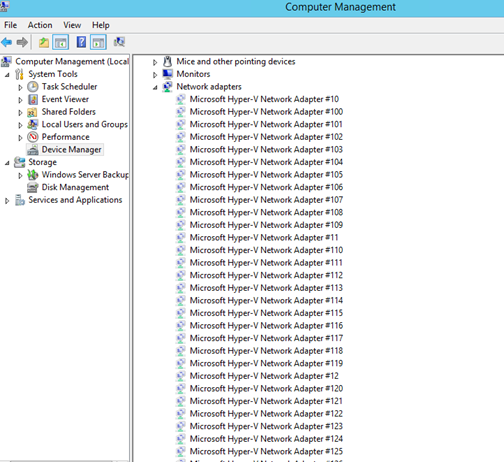Click the Services and Applications icon
Screen dimensions: 504x462
[x=20, y=200]
